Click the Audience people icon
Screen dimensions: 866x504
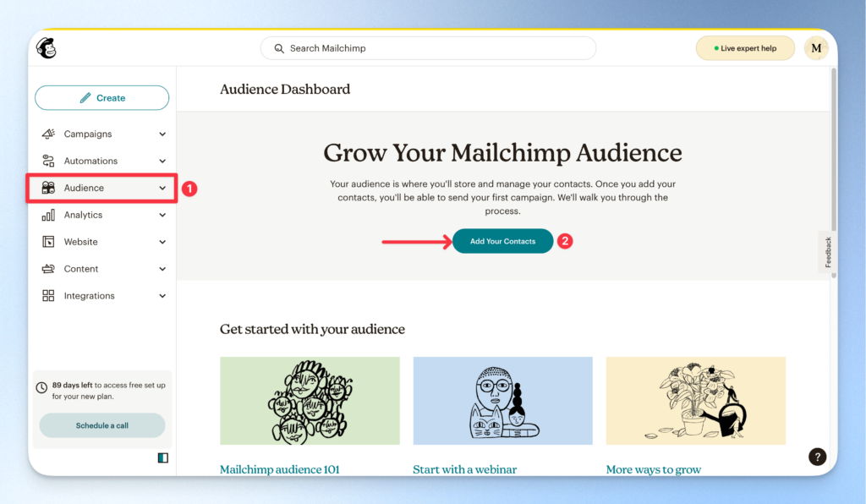(x=48, y=188)
